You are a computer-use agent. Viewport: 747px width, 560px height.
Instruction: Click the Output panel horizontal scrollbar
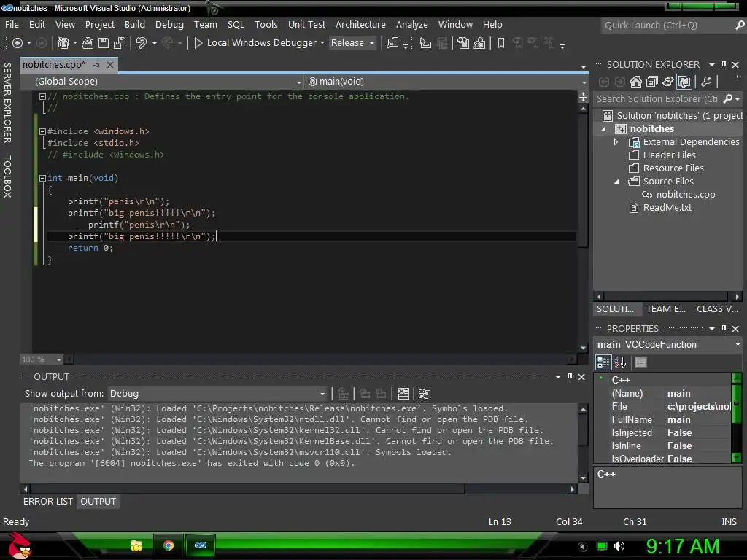(248, 489)
